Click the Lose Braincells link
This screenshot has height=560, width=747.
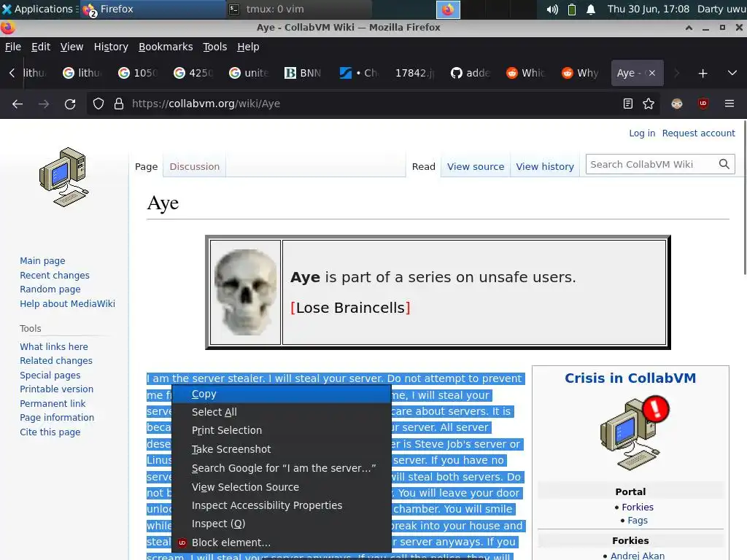350,308
